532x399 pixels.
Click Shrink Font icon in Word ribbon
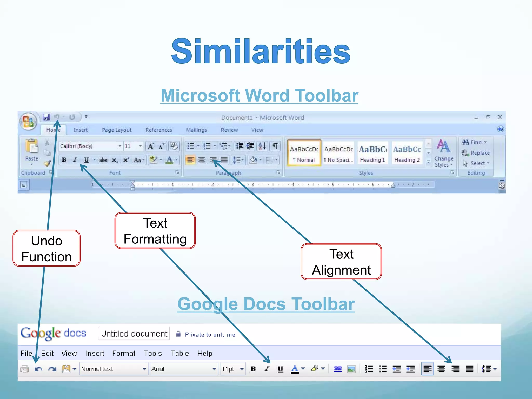[161, 146]
